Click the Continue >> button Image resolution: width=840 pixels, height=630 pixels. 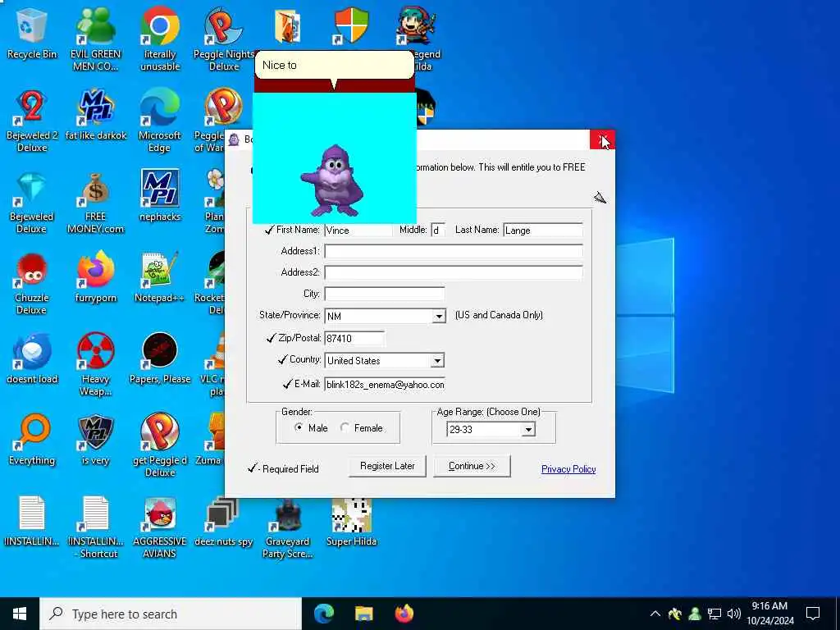(x=472, y=466)
